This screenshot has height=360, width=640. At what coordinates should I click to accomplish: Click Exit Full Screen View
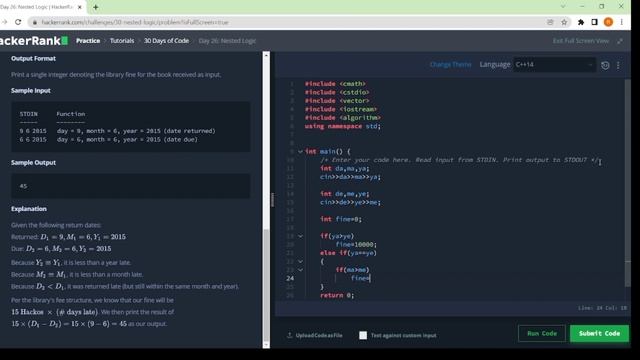(x=581, y=41)
